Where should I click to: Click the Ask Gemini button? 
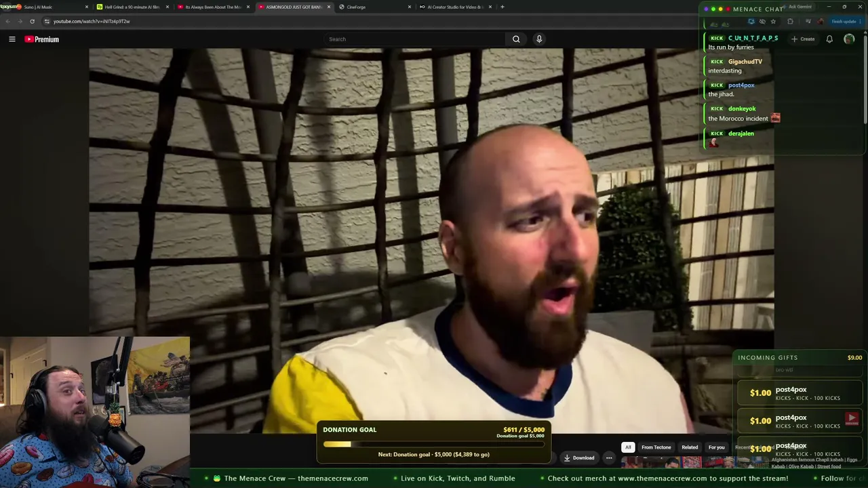(x=800, y=7)
